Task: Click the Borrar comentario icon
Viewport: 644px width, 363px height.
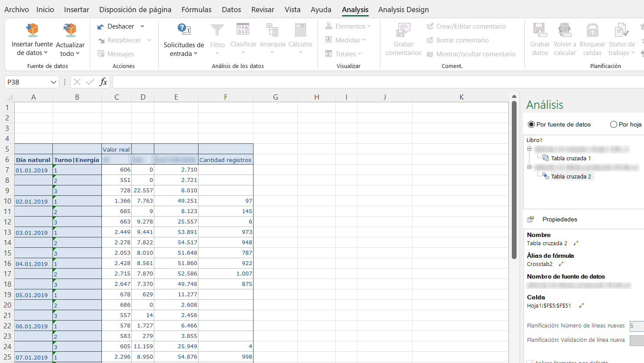Action: (430, 40)
